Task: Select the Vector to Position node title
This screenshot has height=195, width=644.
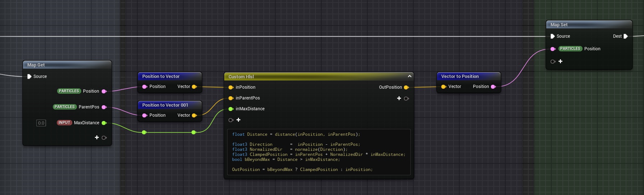Action: (460, 76)
